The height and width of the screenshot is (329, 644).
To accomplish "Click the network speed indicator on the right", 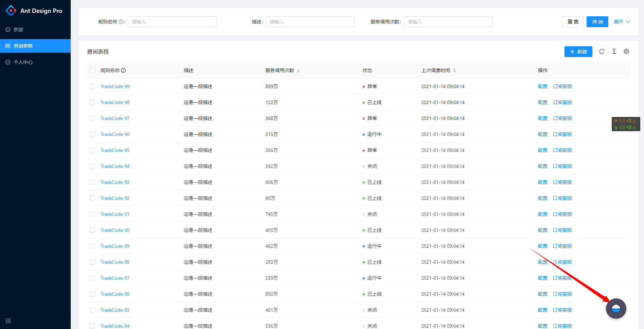I will click(626, 124).
